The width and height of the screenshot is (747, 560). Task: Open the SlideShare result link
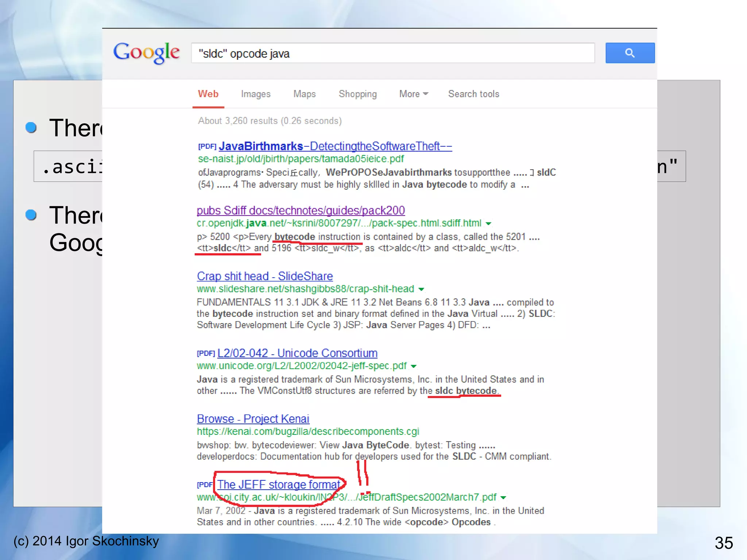pos(265,276)
